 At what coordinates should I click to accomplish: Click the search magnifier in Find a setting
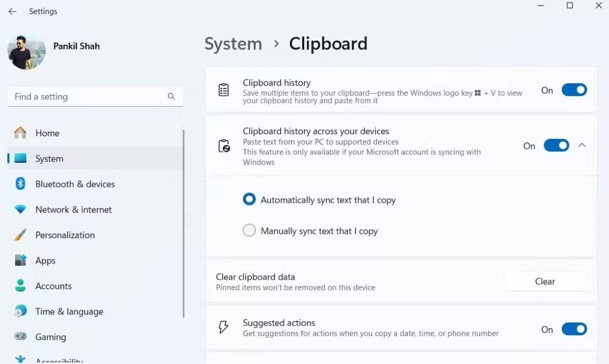(171, 96)
